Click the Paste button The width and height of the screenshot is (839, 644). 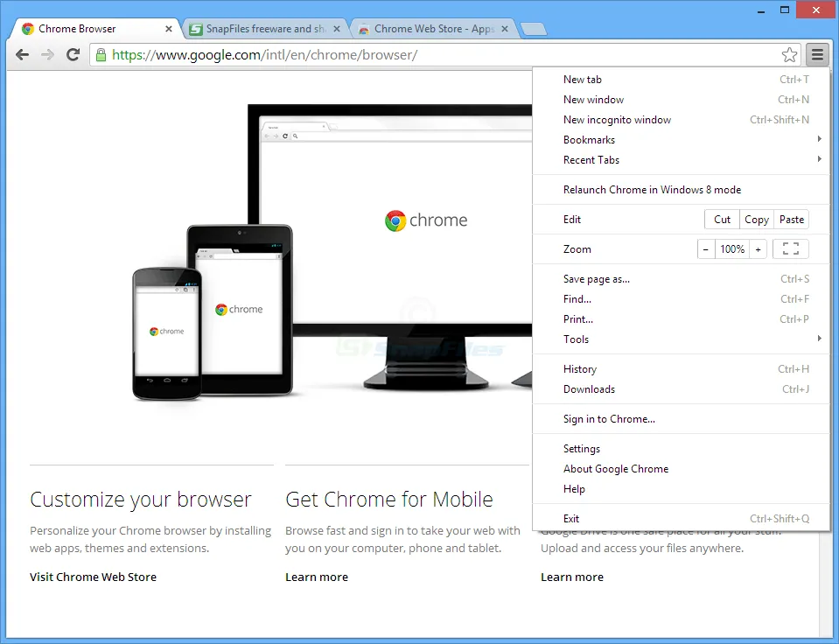pyautogui.click(x=792, y=220)
